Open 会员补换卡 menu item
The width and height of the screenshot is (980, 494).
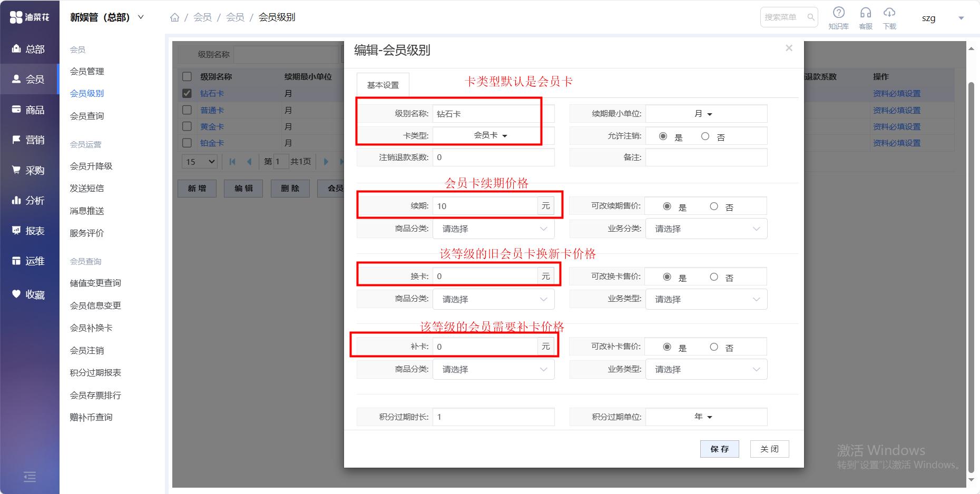[91, 328]
